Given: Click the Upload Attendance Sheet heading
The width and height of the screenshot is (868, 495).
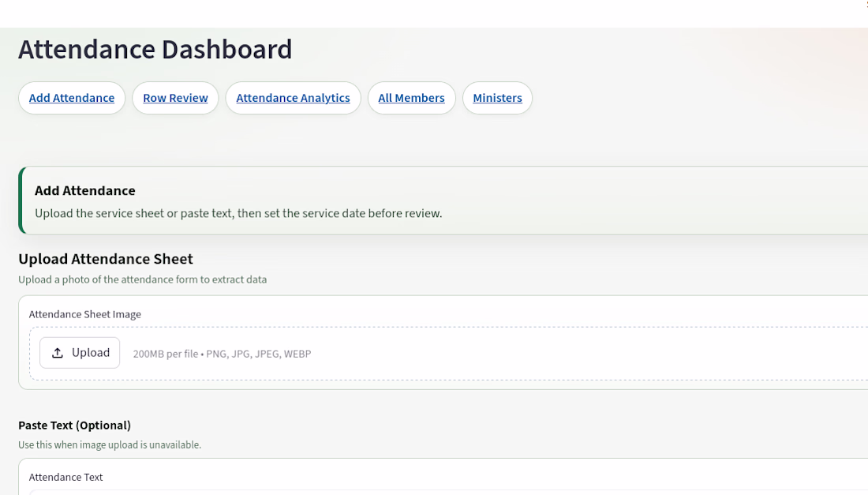Looking at the screenshot, I should (106, 259).
